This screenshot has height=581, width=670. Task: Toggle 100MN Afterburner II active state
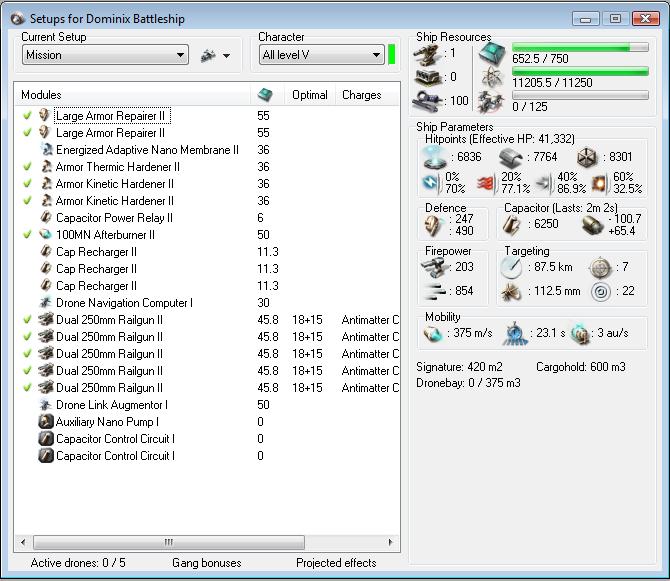28,235
